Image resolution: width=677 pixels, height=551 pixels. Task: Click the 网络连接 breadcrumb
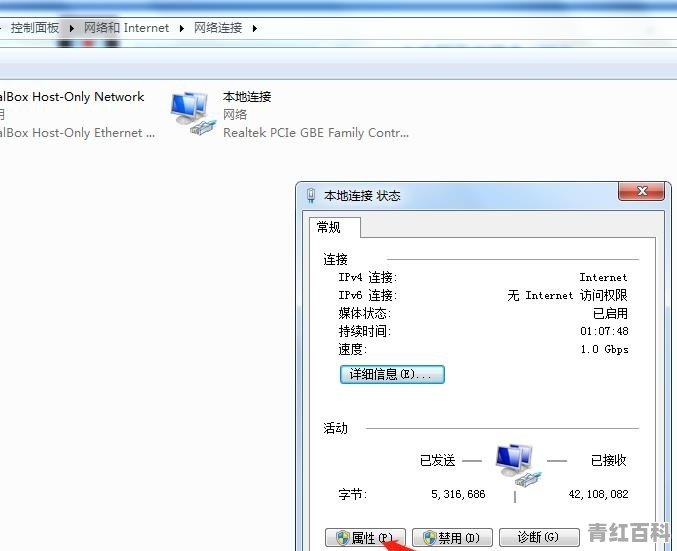[x=218, y=28]
